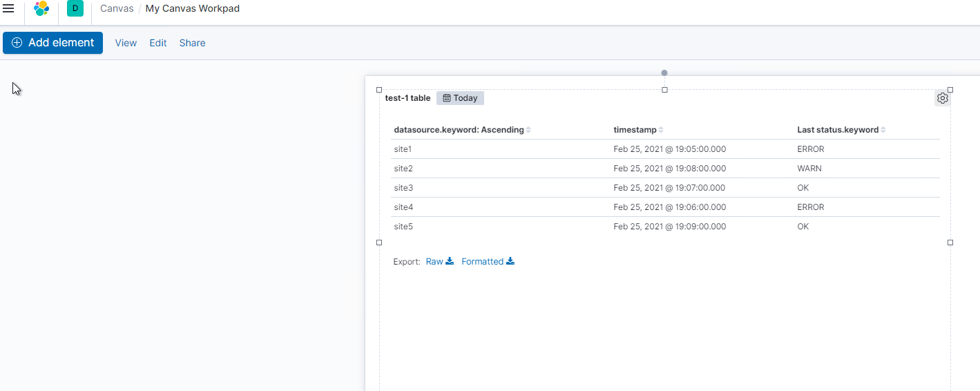Click the Raw export download icon
This screenshot has height=391, width=980.
tap(450, 261)
